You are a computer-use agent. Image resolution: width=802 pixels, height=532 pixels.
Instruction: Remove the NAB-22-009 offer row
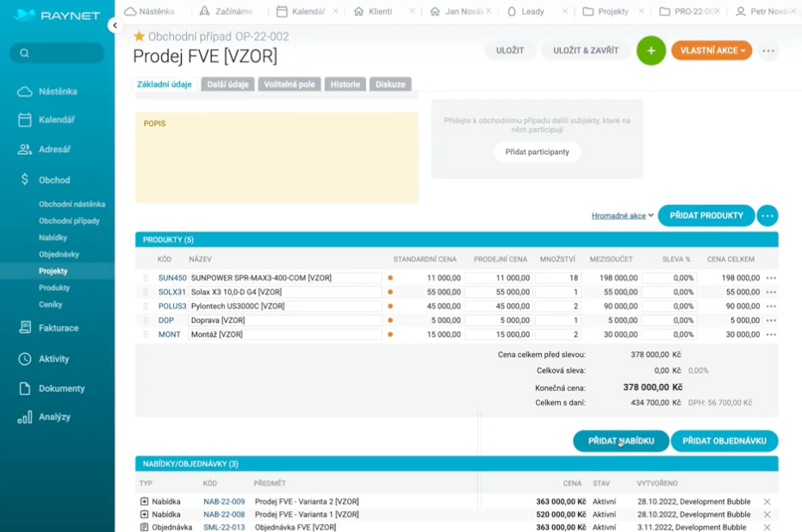(767, 502)
